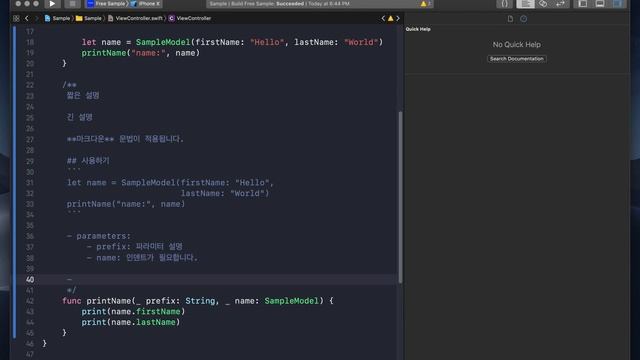Click the "No Quick Help" placeholder text
The width and height of the screenshot is (640, 360).
517,44
